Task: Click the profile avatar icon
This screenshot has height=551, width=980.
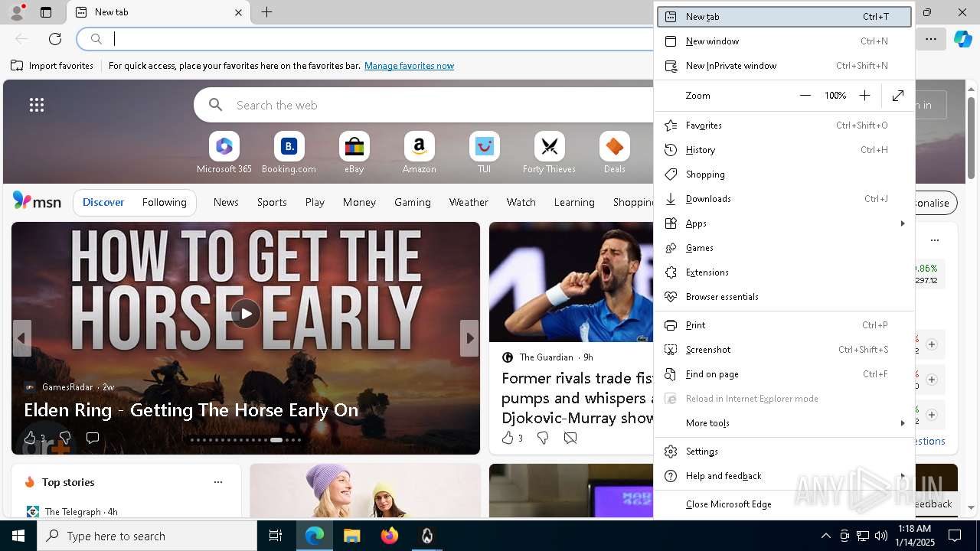Action: [x=17, y=12]
